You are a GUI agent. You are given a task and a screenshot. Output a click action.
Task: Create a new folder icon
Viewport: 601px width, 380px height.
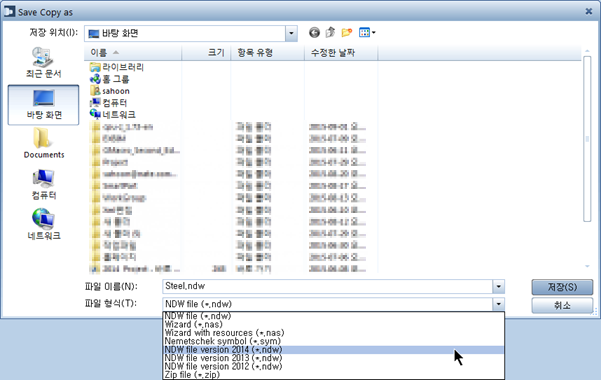(x=346, y=33)
